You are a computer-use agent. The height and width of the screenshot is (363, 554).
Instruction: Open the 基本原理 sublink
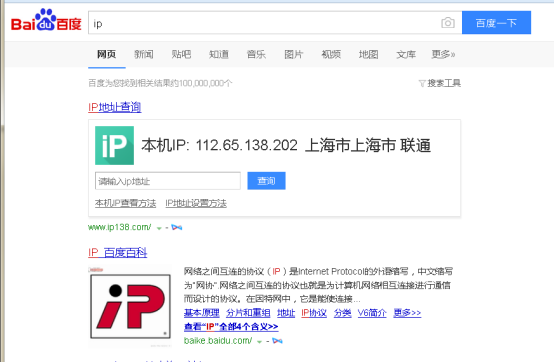(202, 313)
